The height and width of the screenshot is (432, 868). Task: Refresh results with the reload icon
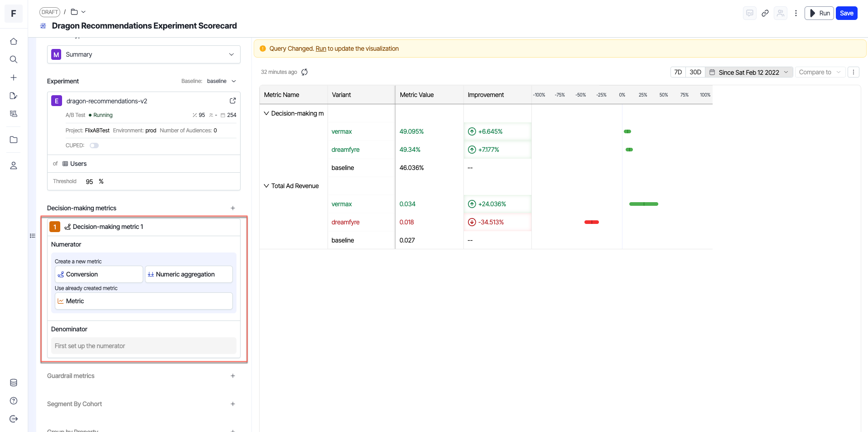point(304,72)
